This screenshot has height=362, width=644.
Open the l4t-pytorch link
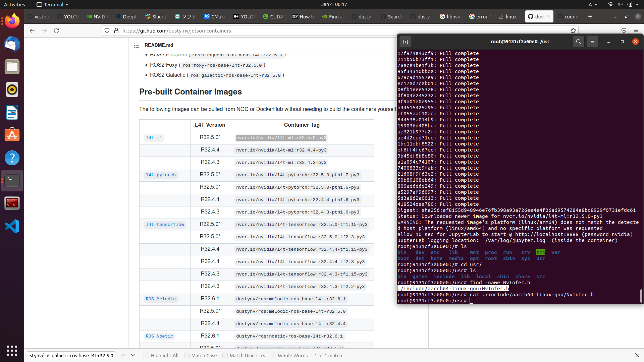tap(160, 175)
